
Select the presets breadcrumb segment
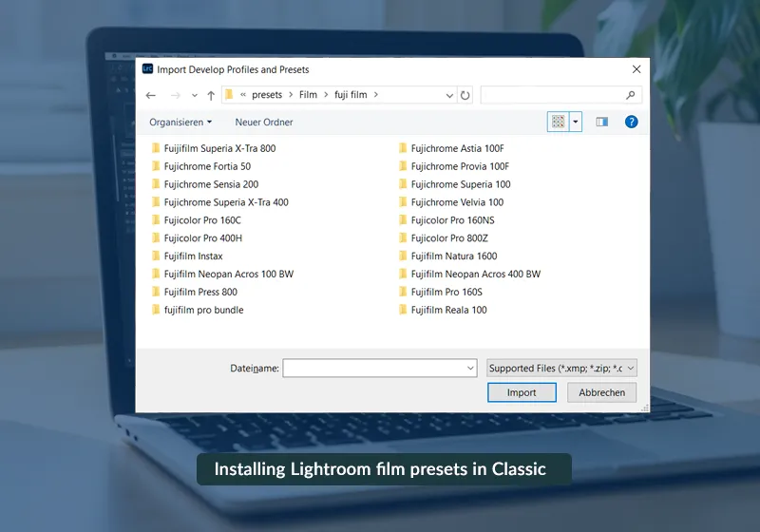click(x=267, y=94)
